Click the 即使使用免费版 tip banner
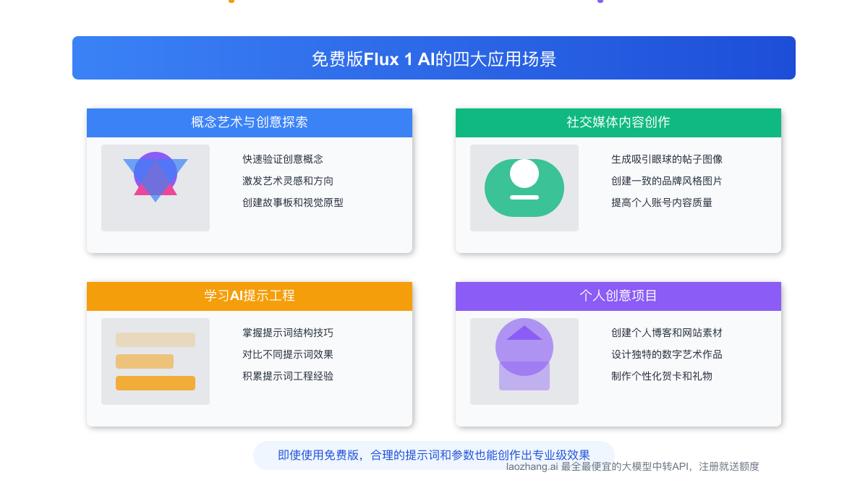This screenshot has width=868, height=488. [434, 455]
